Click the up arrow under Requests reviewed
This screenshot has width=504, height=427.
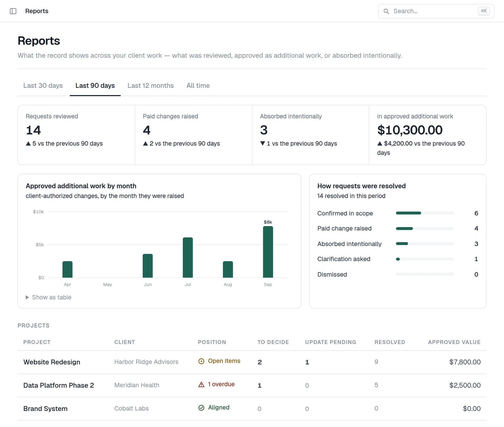coord(28,143)
